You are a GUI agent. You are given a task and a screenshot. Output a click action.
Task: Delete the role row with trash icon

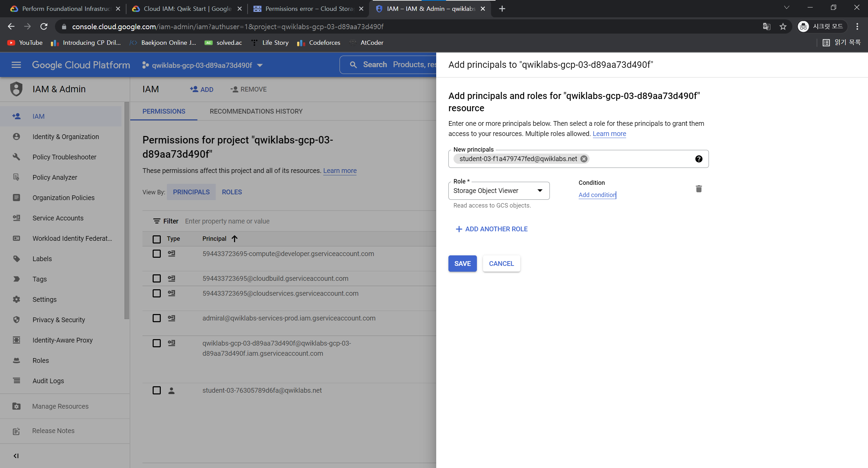698,189
